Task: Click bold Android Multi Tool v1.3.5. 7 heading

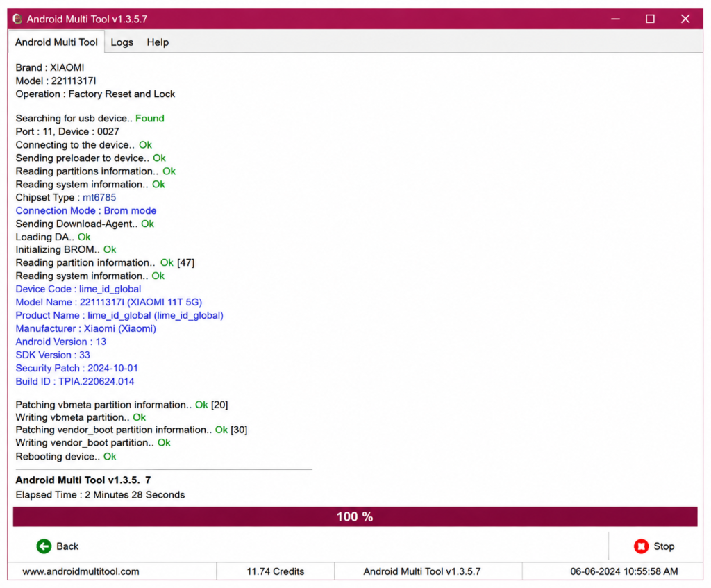Action: coord(83,480)
